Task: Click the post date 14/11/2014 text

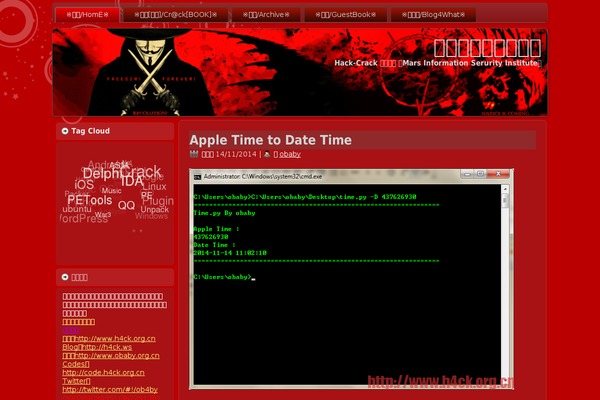Action: 236,154
